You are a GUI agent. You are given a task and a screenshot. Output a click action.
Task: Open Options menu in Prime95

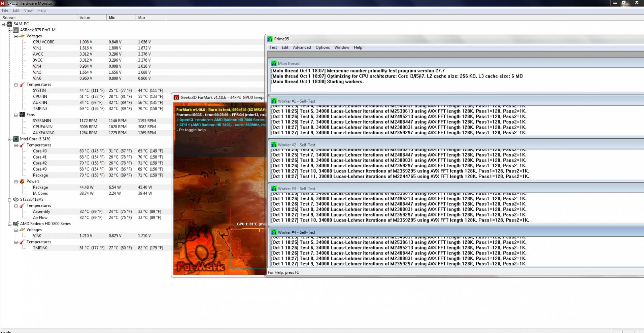pyautogui.click(x=323, y=47)
